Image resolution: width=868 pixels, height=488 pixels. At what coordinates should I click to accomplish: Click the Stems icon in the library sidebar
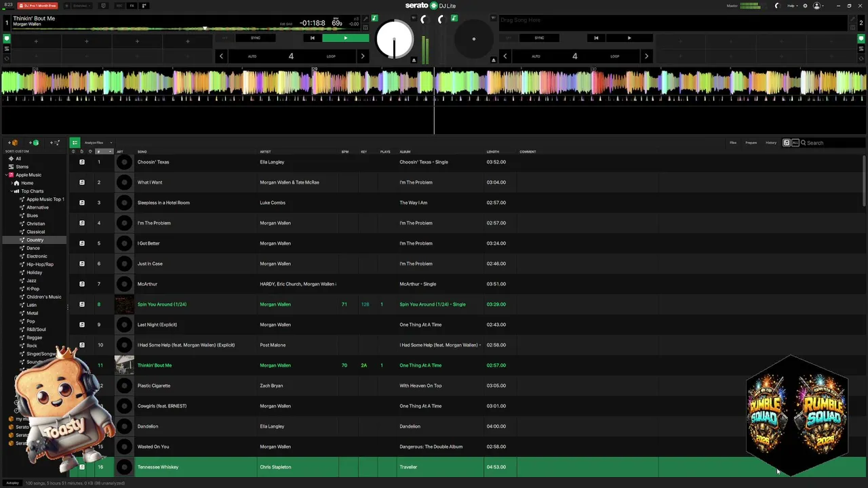(10, 167)
